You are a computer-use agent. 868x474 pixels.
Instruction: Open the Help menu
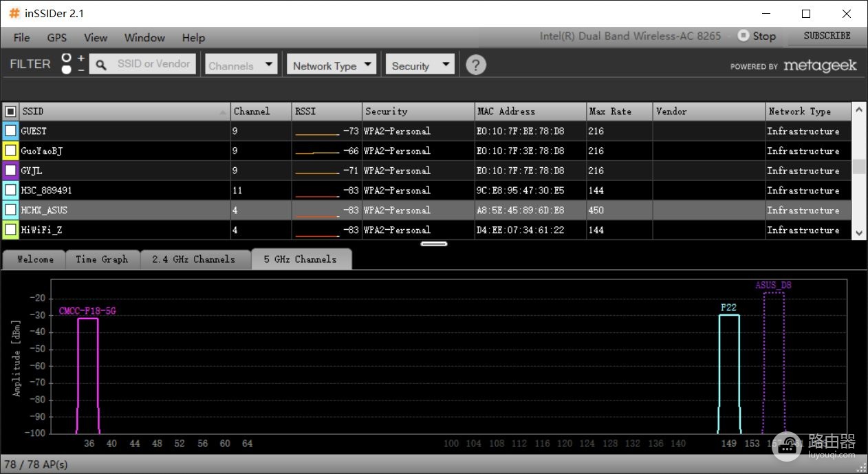(x=193, y=37)
